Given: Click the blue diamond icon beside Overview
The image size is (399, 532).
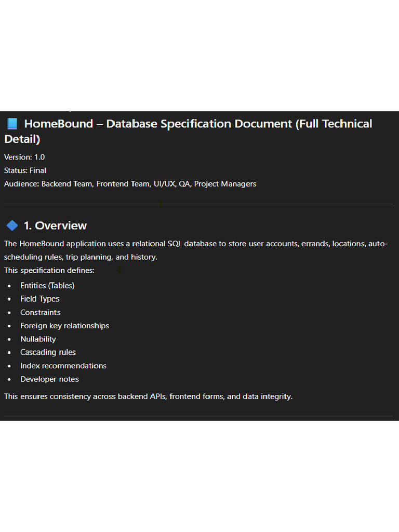Looking at the screenshot, I should pyautogui.click(x=12, y=225).
